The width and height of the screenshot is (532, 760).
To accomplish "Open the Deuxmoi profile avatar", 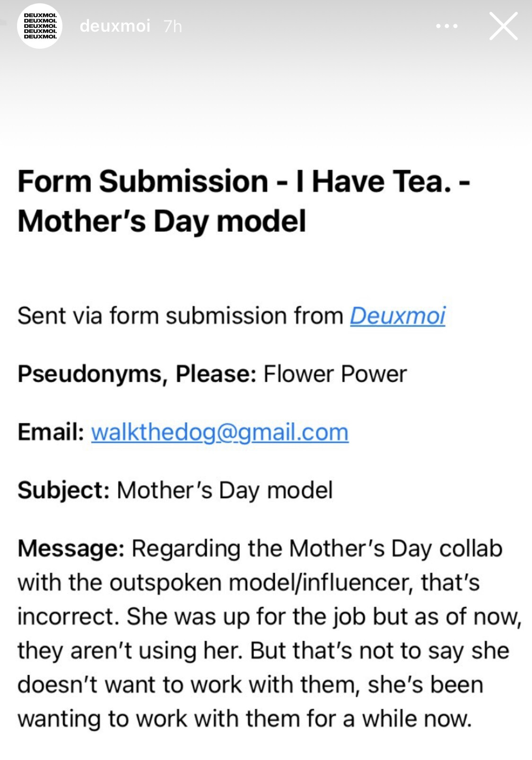I will [40, 26].
